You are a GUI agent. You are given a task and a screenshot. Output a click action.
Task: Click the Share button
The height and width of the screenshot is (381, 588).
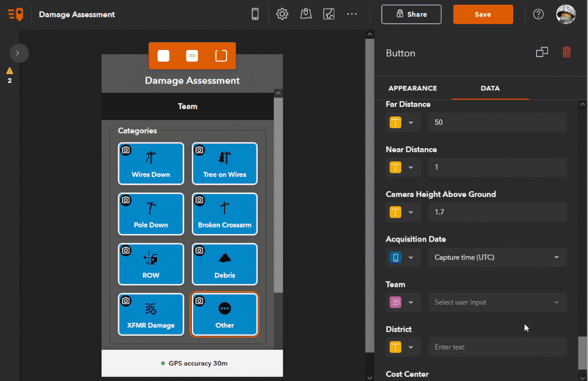coord(411,14)
